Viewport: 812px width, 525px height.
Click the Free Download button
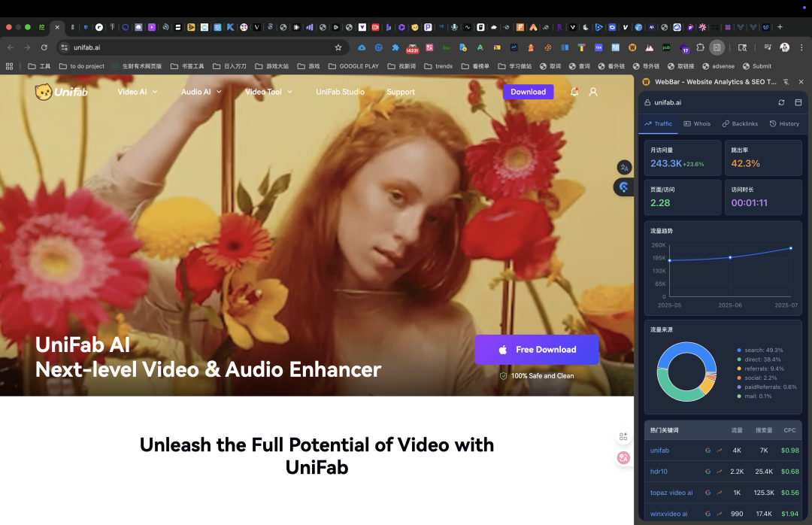pos(537,350)
